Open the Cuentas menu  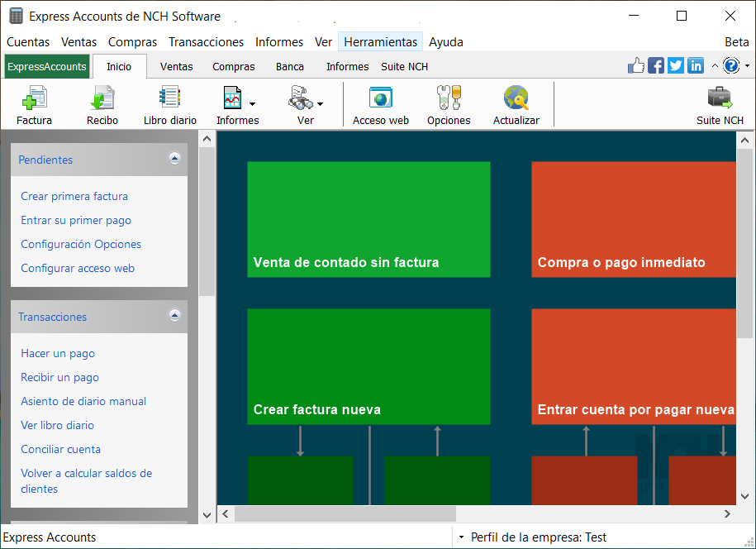point(28,42)
